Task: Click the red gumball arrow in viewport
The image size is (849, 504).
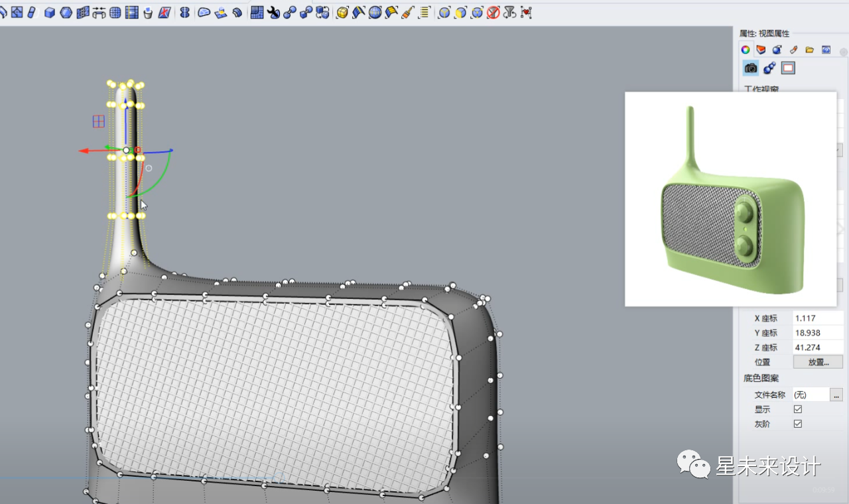Action: 84,151
